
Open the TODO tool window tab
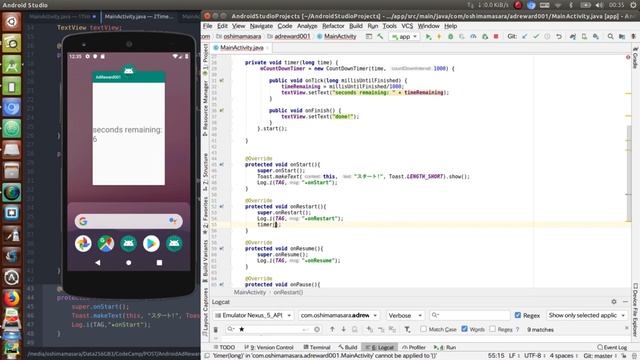224,347
